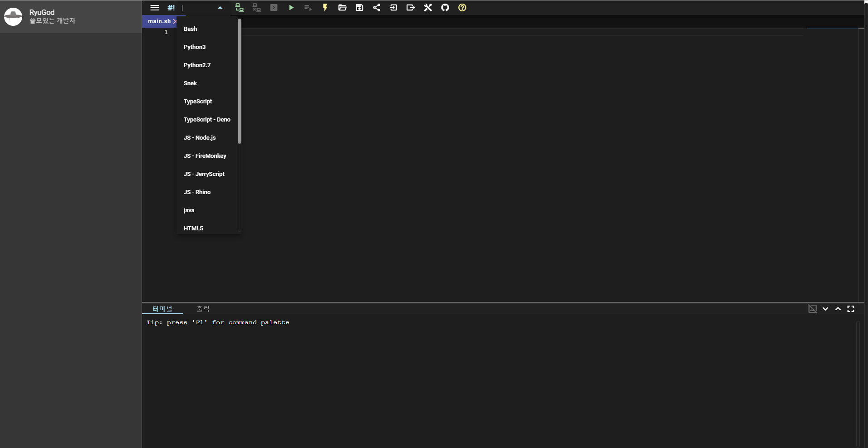Choose TypeScript - Deno option
The height and width of the screenshot is (448, 868).
coord(207,119)
